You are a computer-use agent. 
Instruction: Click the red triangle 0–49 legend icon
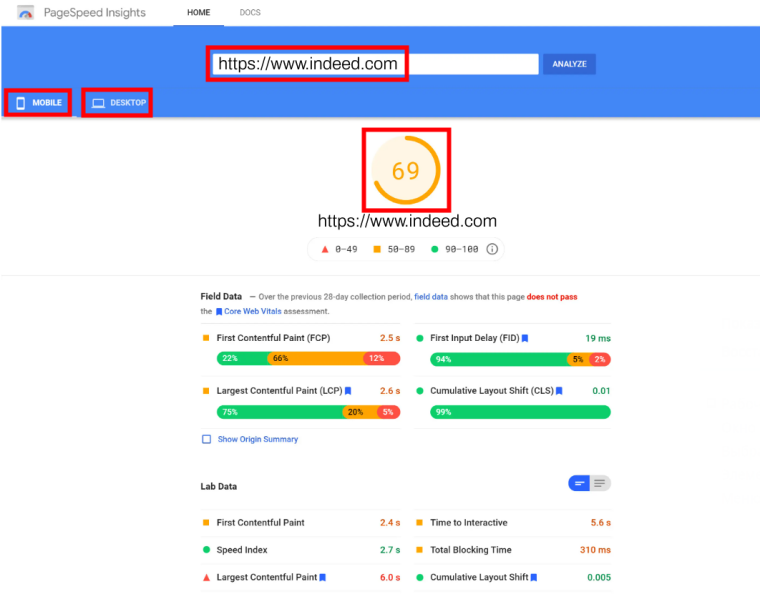pos(325,249)
